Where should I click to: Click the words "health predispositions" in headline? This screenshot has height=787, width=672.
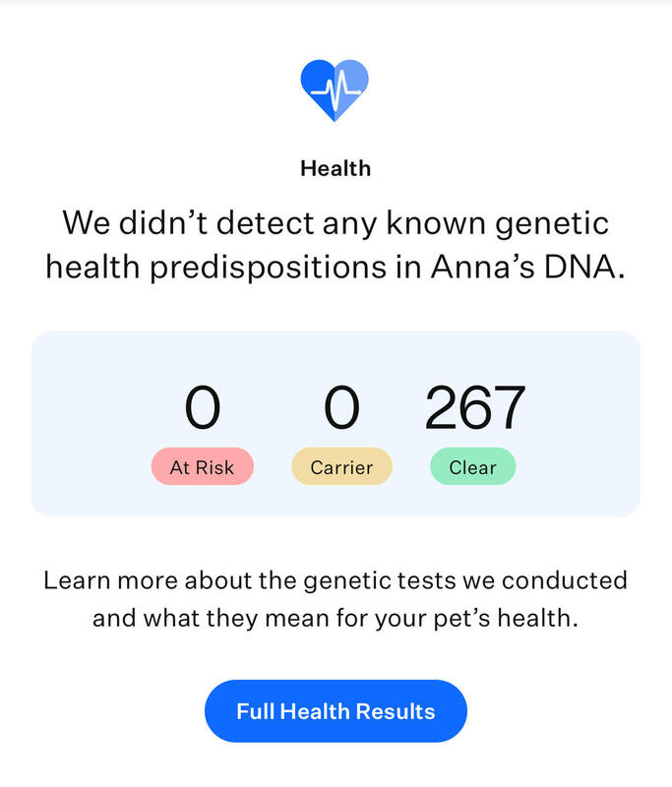coord(216,267)
